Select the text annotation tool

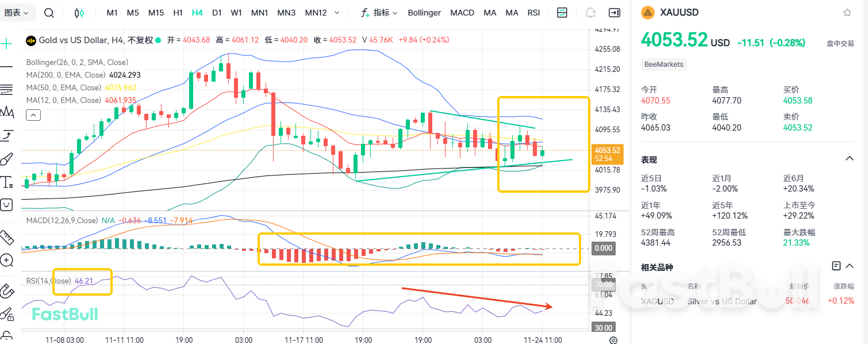pos(7,182)
